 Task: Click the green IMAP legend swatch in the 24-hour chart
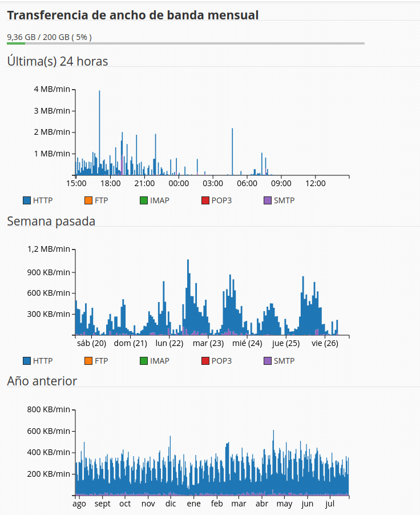(143, 200)
